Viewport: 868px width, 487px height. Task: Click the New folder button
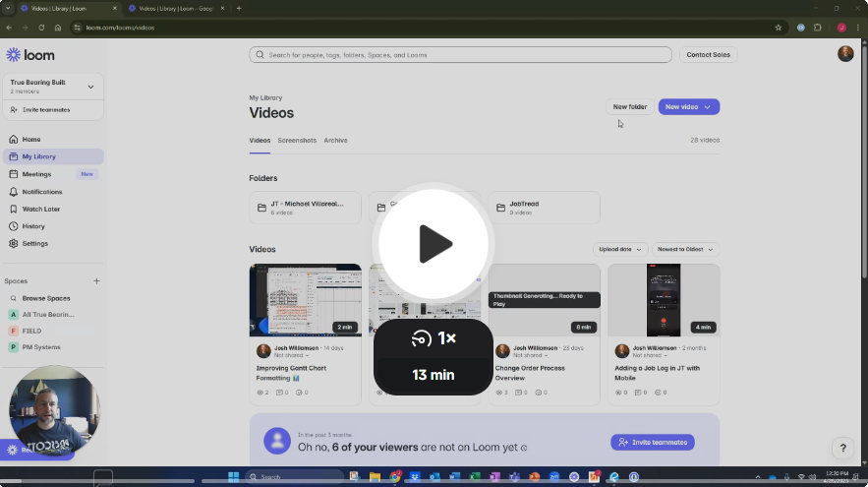pyautogui.click(x=629, y=106)
